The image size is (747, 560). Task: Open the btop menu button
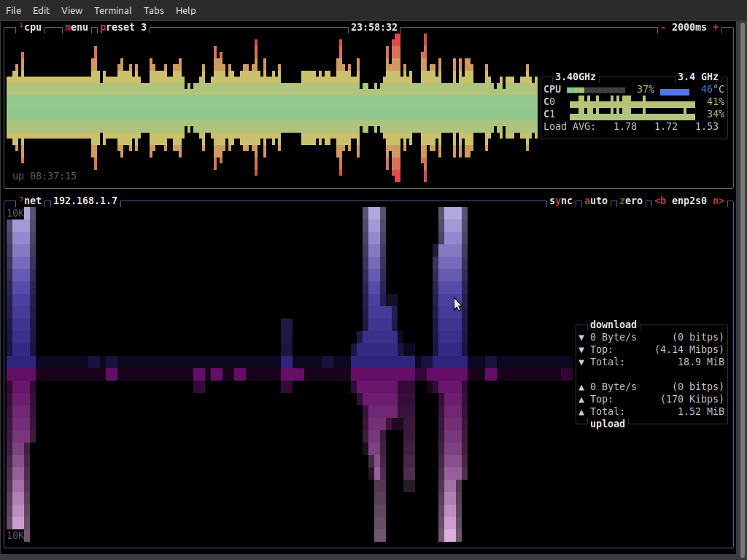coord(76,28)
